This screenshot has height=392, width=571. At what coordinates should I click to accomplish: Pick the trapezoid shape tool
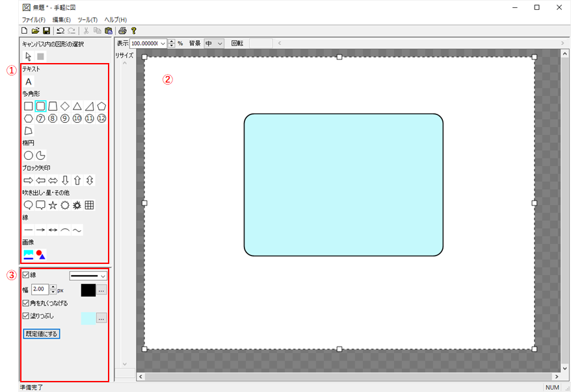[53, 106]
